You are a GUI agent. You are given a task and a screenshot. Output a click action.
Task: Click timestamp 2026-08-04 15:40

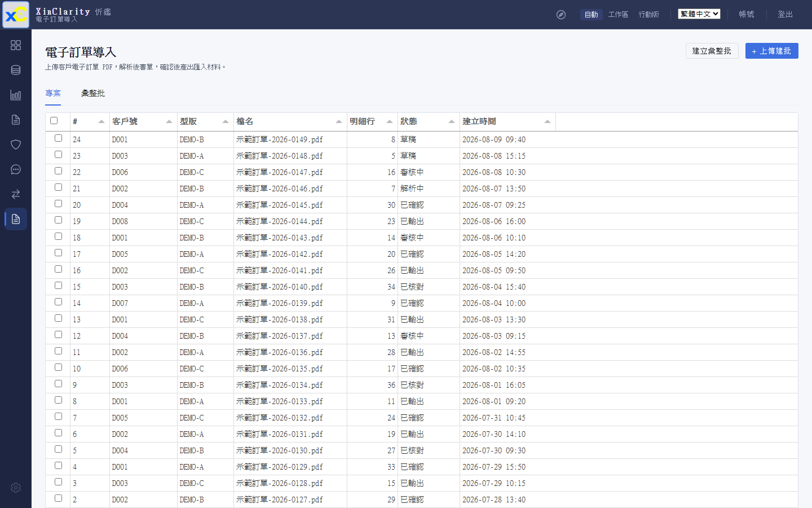[x=494, y=287]
